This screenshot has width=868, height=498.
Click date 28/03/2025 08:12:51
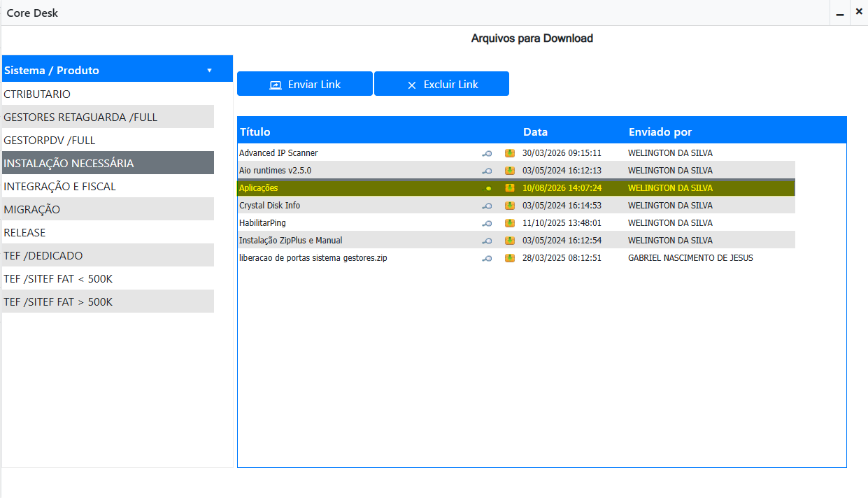click(x=562, y=258)
